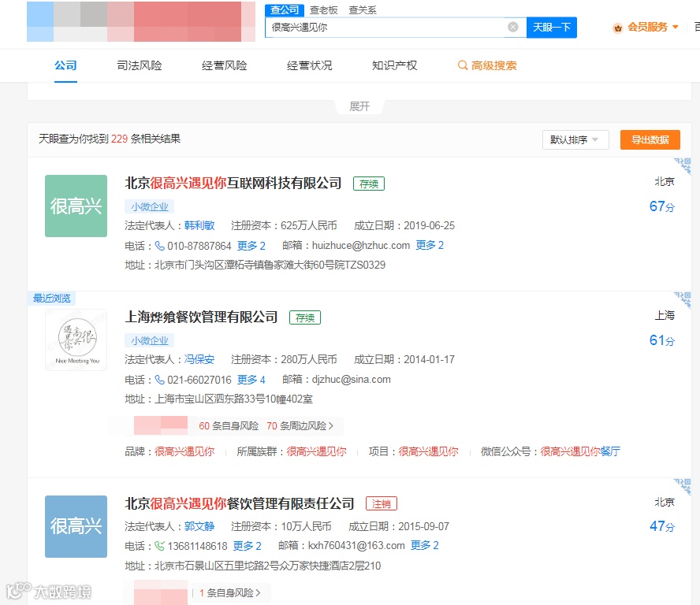The height and width of the screenshot is (605, 700).
Task: Open the 默认排序 sort dropdown
Action: (x=575, y=139)
